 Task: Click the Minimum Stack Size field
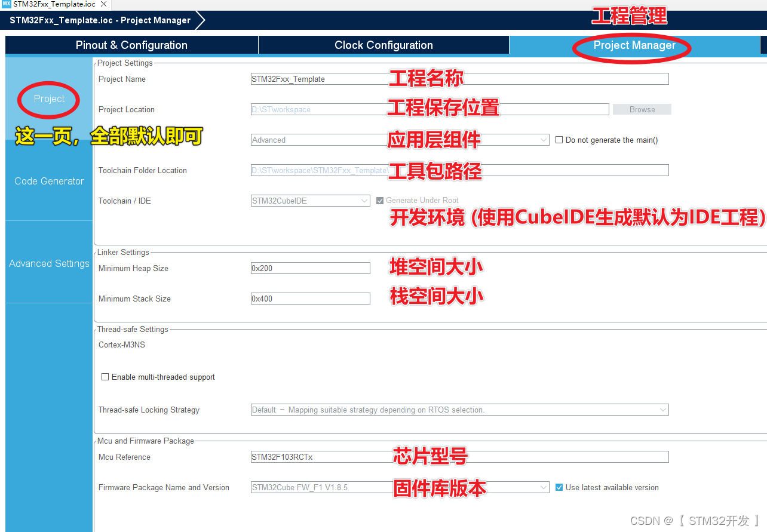[310, 299]
